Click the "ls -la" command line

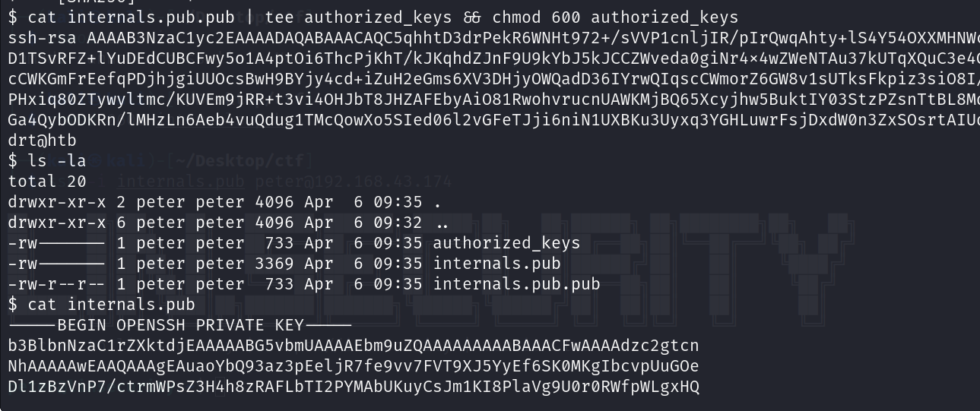47,161
